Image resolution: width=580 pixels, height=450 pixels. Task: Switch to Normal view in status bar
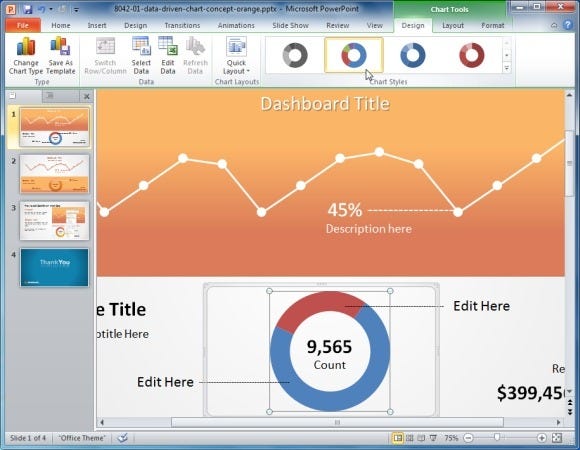(x=398, y=438)
